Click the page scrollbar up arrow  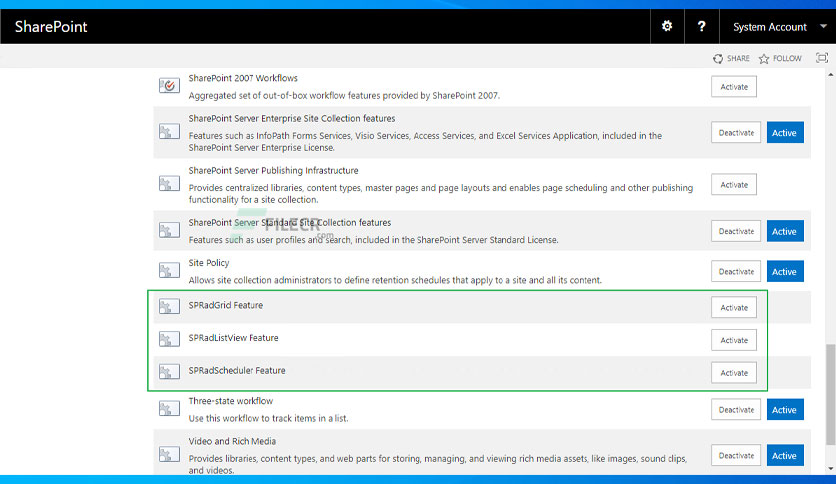[830, 75]
